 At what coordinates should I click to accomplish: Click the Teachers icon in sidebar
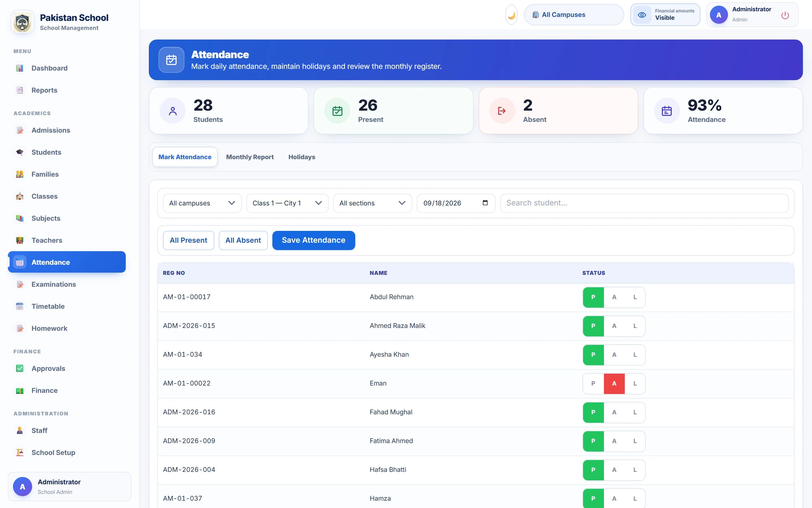point(20,240)
